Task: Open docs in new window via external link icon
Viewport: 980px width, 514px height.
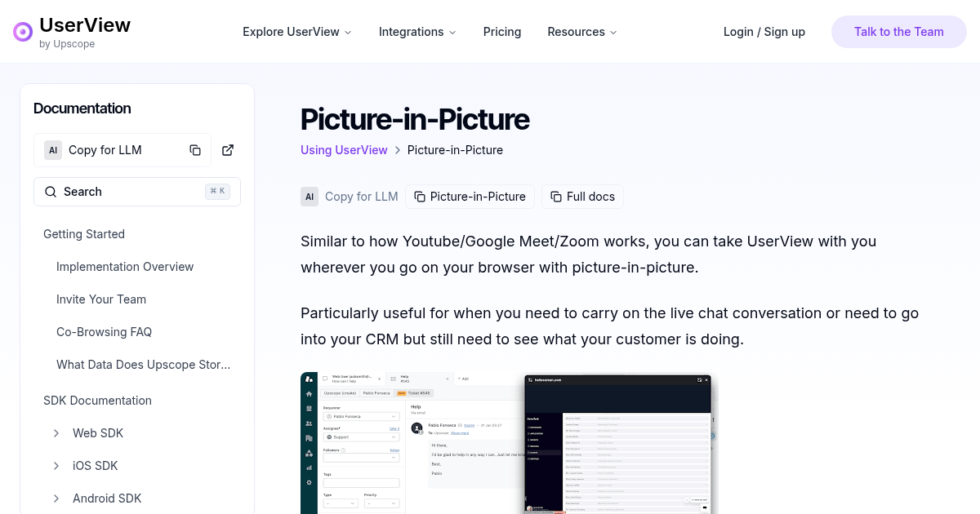Action: coord(228,150)
